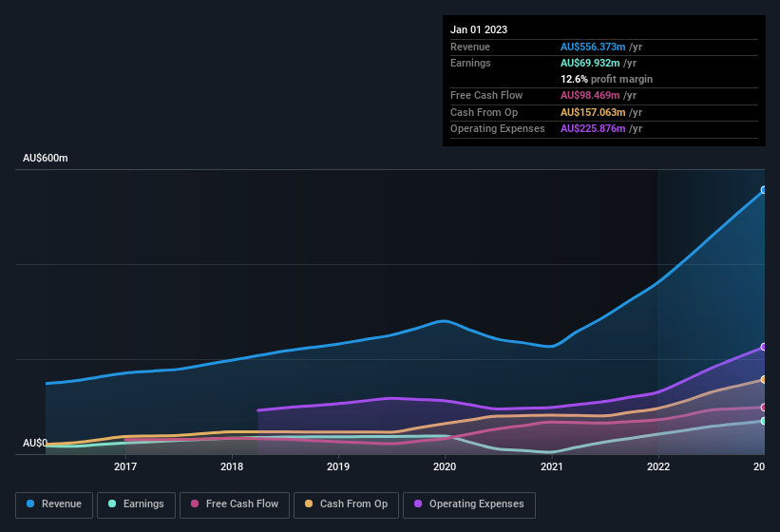
Task: Click the 2017 x-axis label
Action: [125, 466]
